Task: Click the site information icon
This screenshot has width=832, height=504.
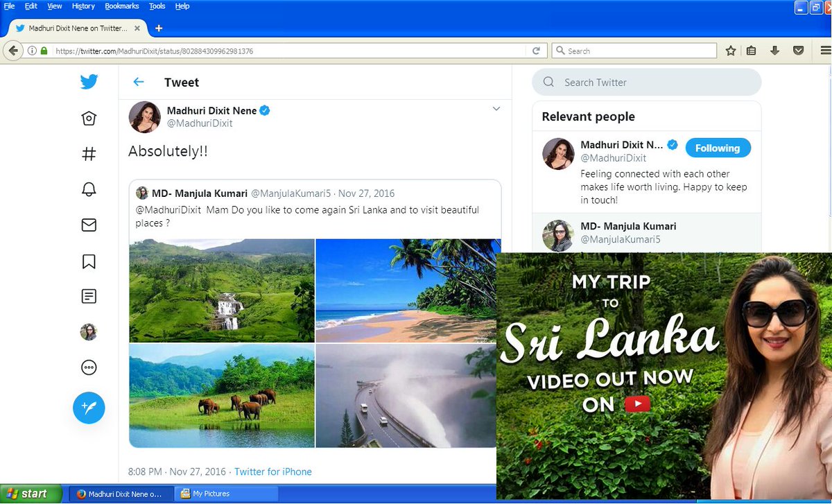Action: (x=32, y=51)
